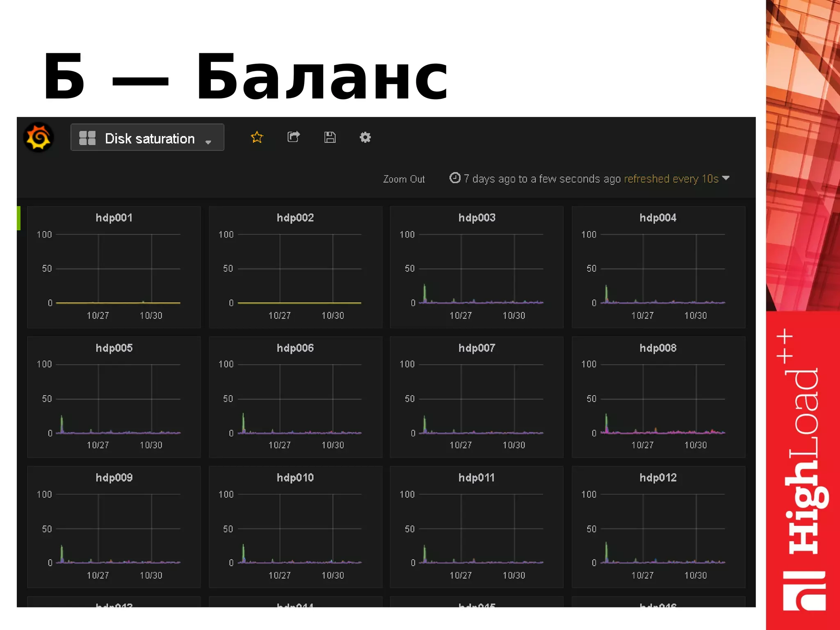Screen dimensions: 840x630
Task: Click the Zoom Out button
Action: point(404,179)
